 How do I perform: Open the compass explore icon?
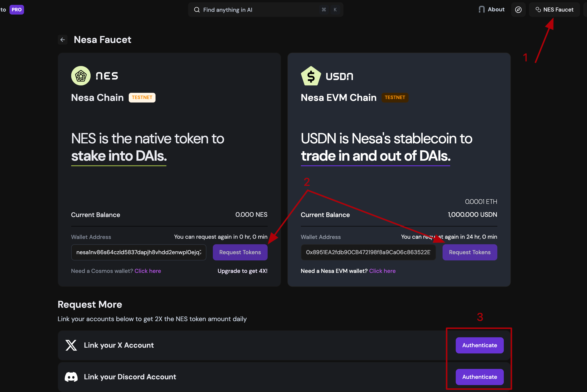point(518,10)
